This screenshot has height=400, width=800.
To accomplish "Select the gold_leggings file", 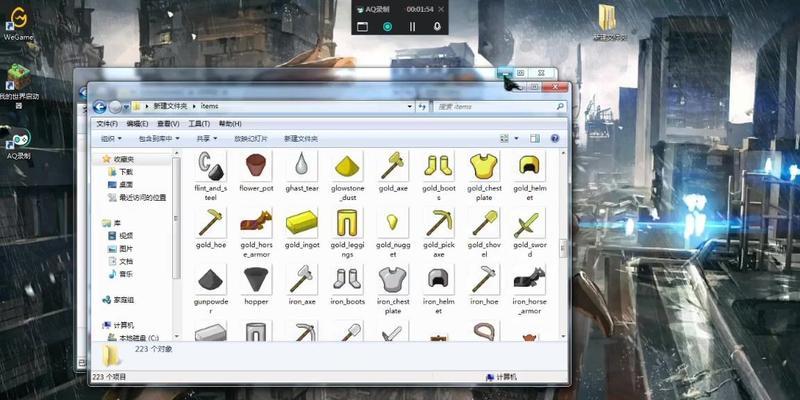I will coord(347,222).
